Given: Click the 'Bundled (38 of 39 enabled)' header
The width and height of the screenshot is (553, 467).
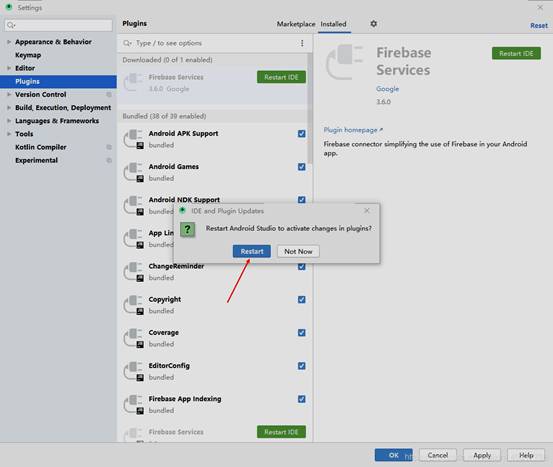Looking at the screenshot, I should coord(164,116).
